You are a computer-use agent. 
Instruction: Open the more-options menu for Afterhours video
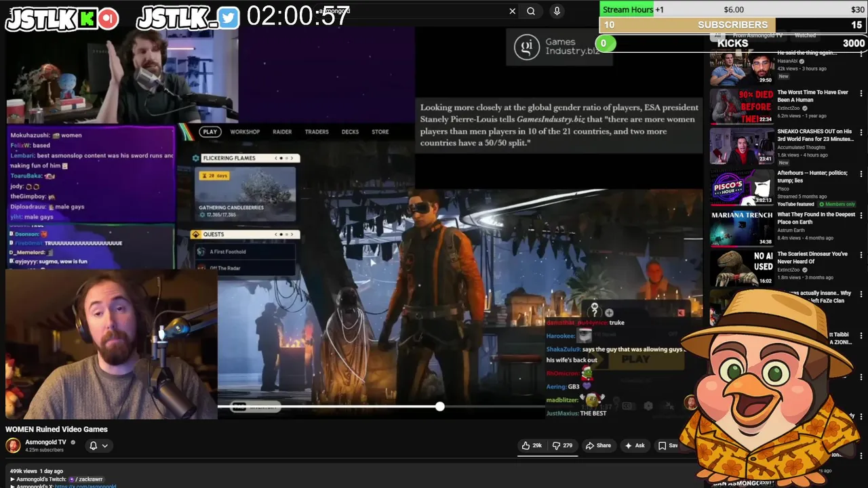click(861, 174)
